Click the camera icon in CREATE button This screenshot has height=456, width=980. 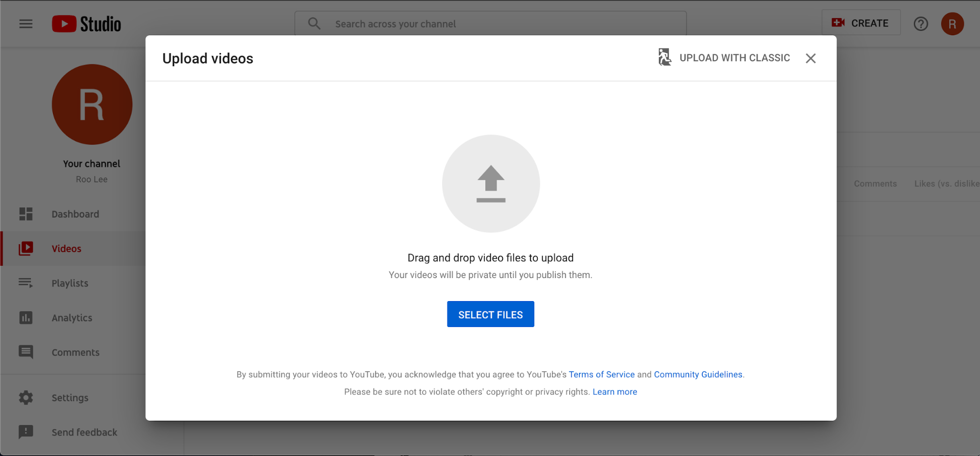(x=838, y=23)
